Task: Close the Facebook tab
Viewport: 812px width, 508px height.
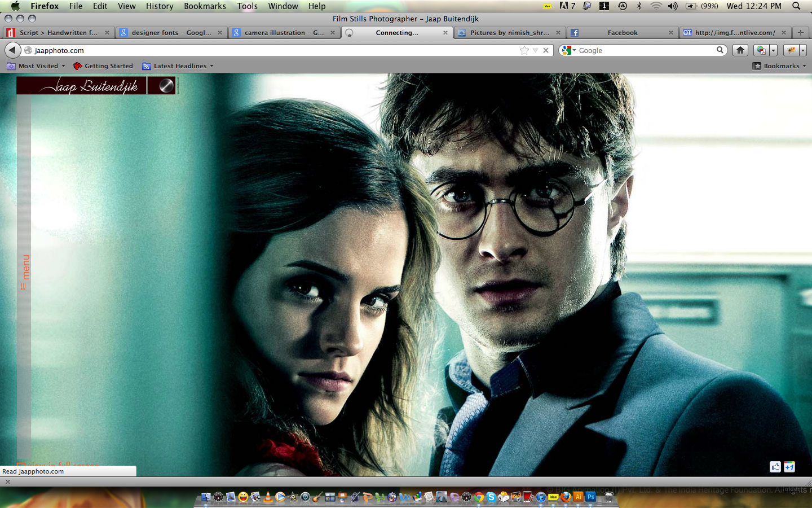Action: coord(671,33)
